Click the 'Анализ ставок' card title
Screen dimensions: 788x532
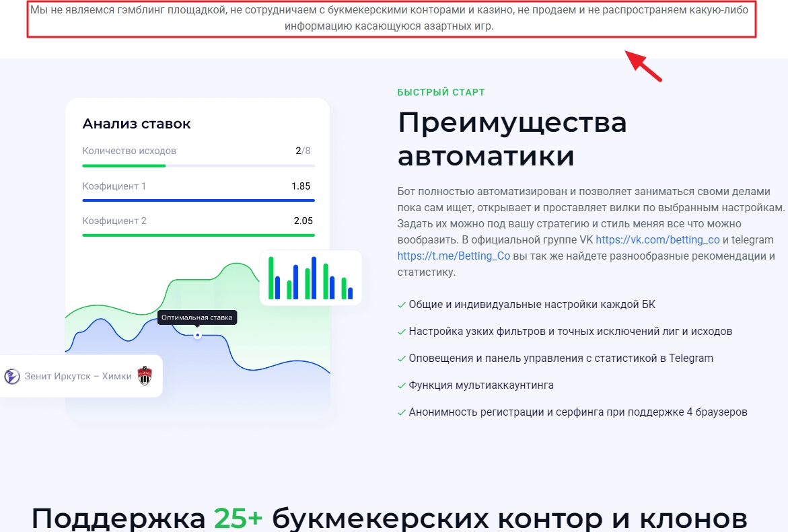137,124
